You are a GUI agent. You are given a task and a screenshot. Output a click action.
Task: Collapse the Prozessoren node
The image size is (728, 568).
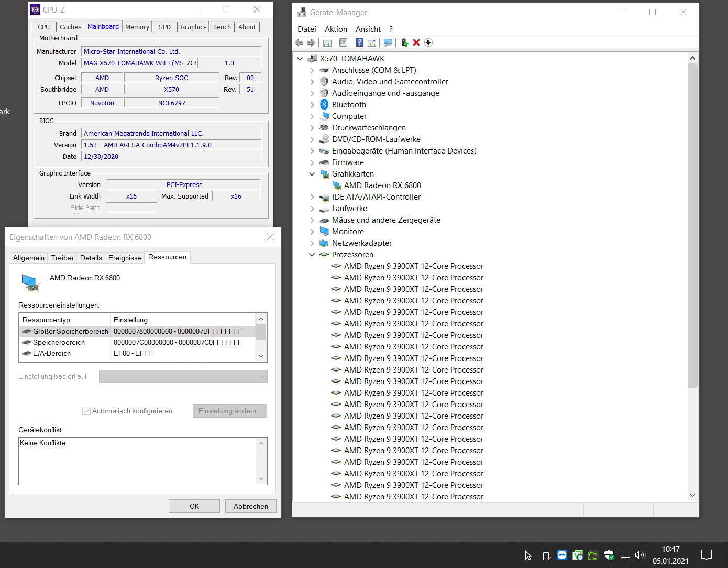(x=312, y=255)
